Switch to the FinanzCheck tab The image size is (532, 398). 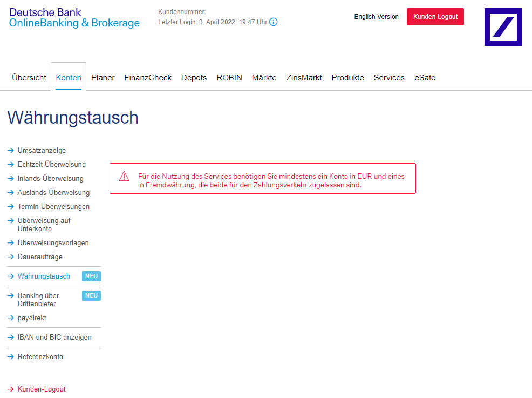pyautogui.click(x=148, y=78)
